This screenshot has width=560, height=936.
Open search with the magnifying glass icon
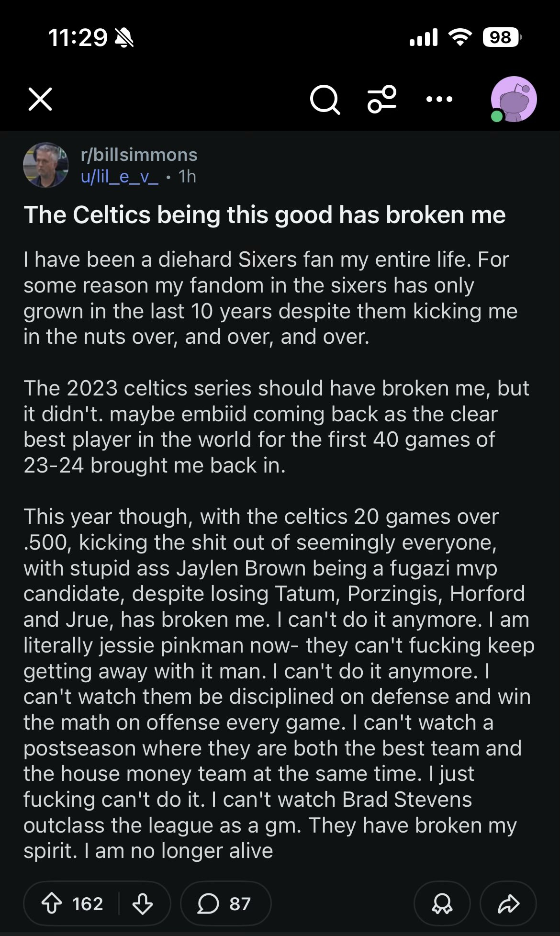coord(325,100)
